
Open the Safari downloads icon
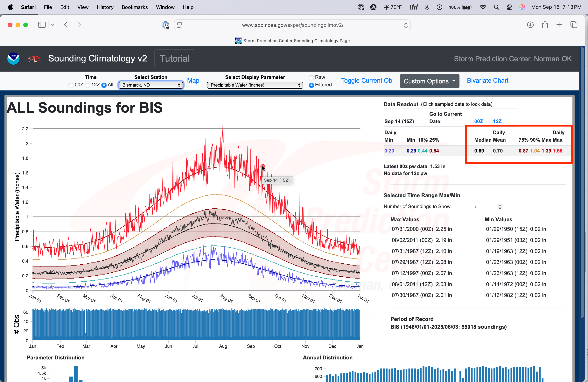[530, 25]
